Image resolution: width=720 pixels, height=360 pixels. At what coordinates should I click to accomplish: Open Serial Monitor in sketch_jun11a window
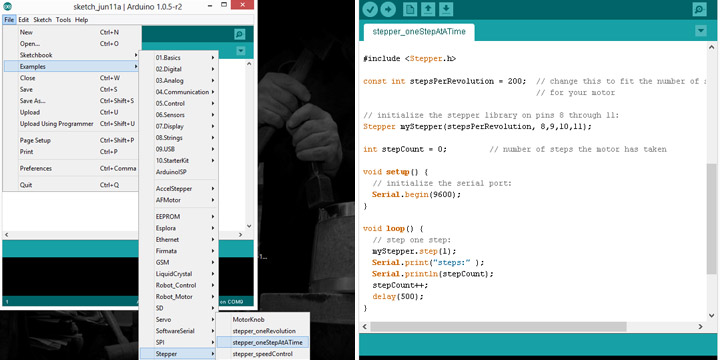point(239,34)
